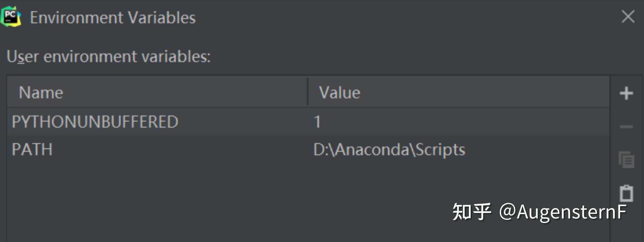Paste variables using the clipboard icon
The width and height of the screenshot is (644, 242).
point(626,193)
